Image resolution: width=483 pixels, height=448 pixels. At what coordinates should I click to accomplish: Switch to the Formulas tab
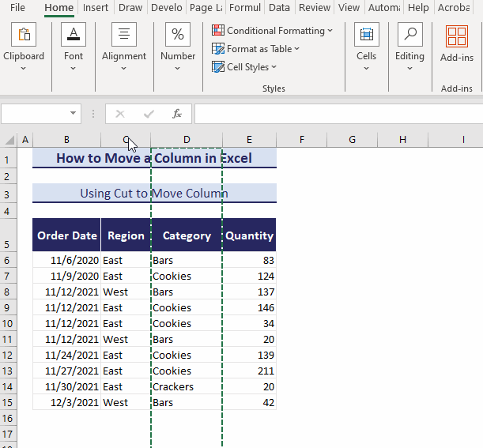[x=245, y=7]
